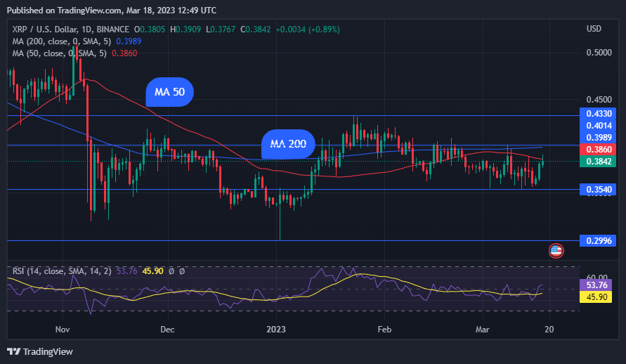The image size is (626, 364).
Task: Click the purple RSI 53.76 value label
Action: 596,285
